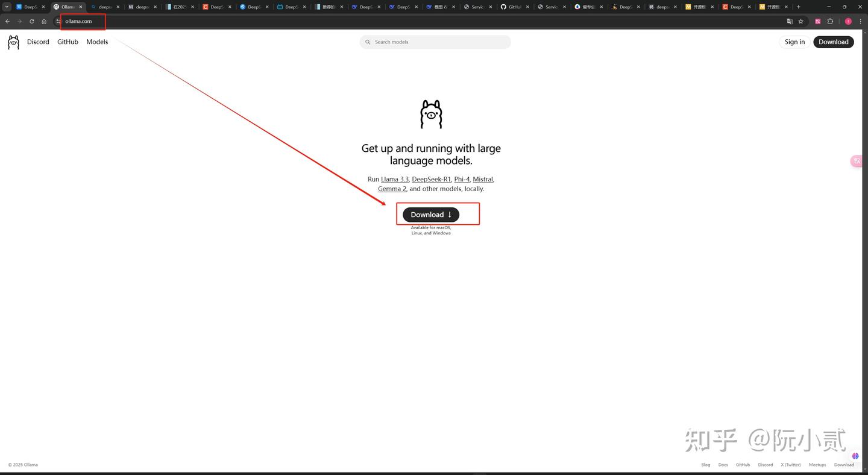Close the GitHub browser tab
868x475 pixels.
(527, 7)
